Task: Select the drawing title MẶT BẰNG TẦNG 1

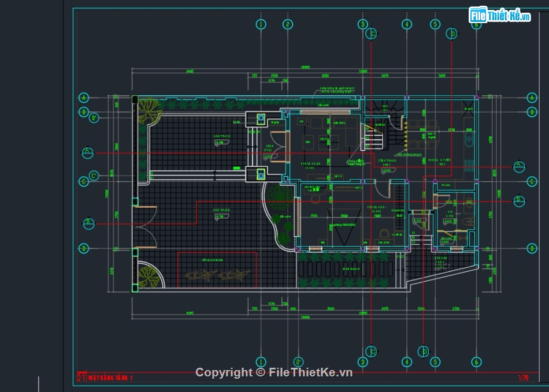Action: [110, 378]
